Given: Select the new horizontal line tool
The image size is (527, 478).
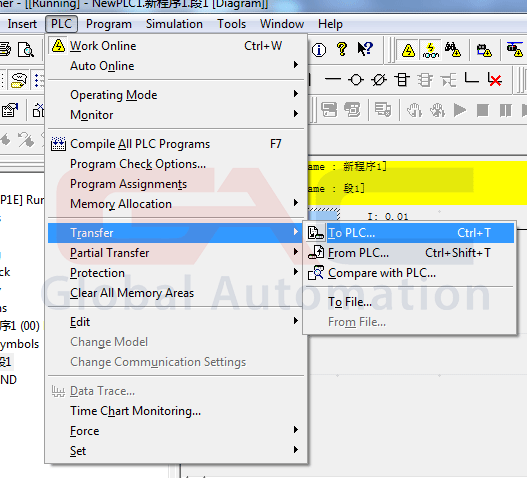Looking at the screenshot, I should [x=333, y=80].
